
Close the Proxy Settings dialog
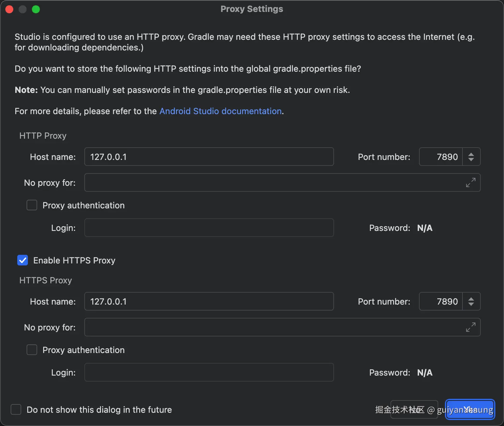pos(9,9)
